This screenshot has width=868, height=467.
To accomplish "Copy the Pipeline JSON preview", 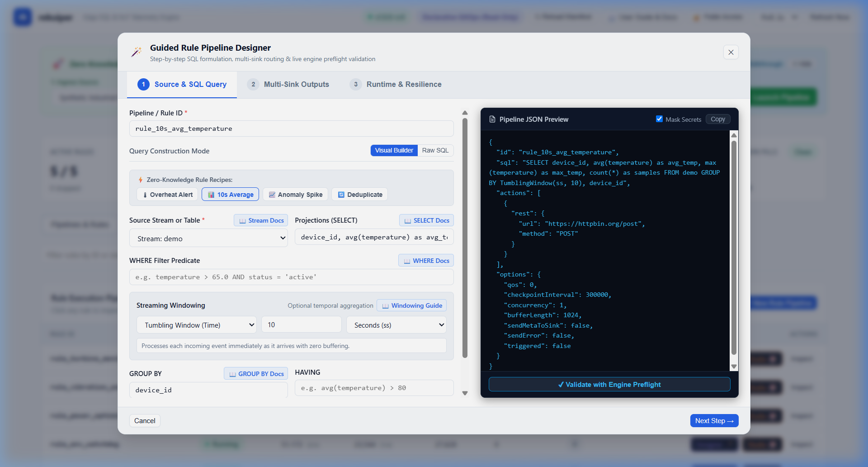I will pos(717,119).
